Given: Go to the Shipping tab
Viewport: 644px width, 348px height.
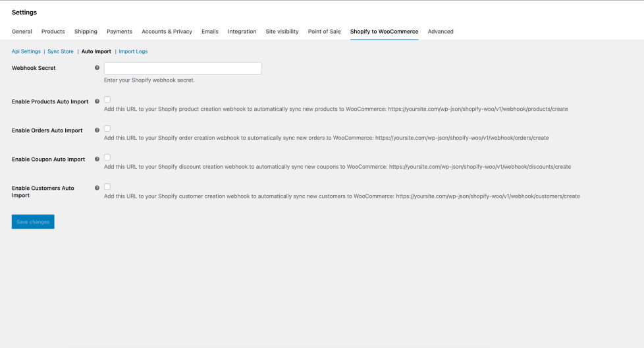Looking at the screenshot, I should (x=86, y=32).
